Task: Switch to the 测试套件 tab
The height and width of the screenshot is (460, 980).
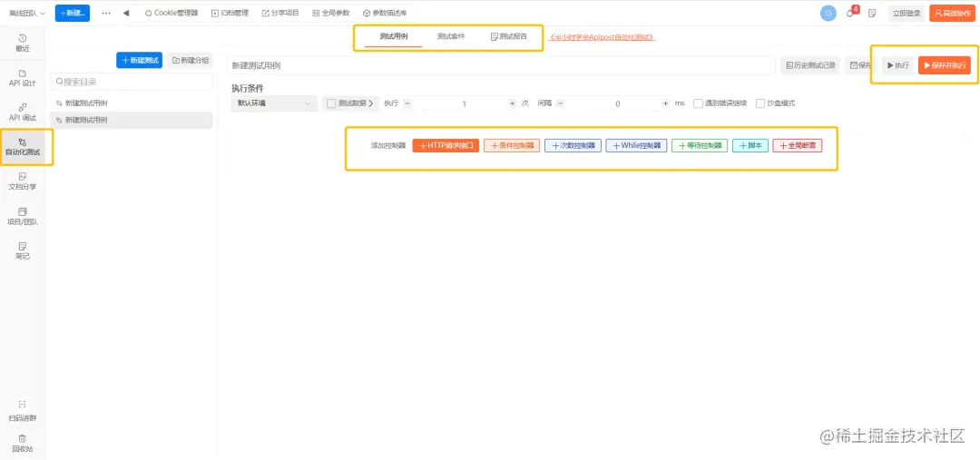Action: click(451, 37)
